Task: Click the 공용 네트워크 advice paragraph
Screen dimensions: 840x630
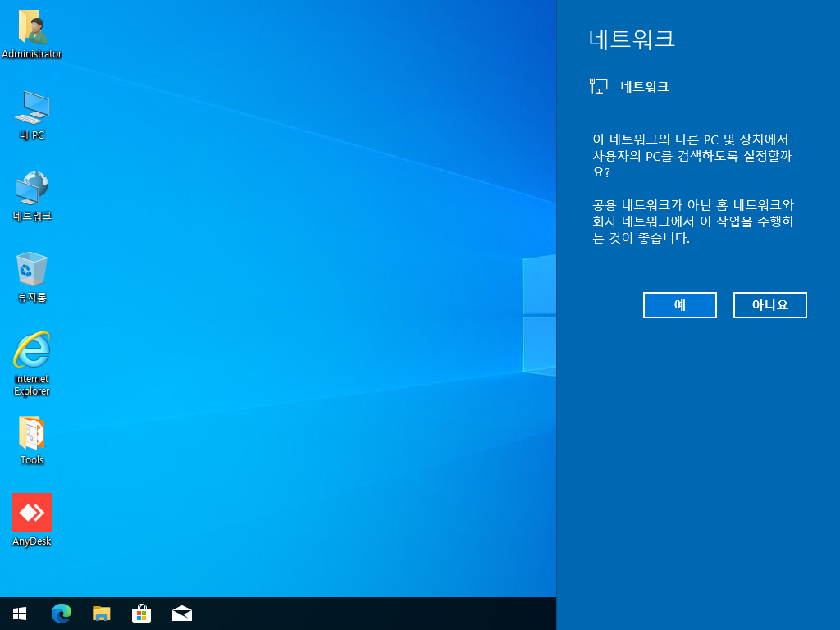Action: (x=692, y=221)
